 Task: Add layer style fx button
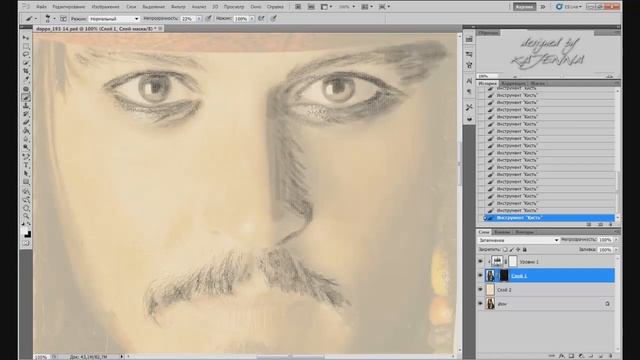pyautogui.click(x=562, y=356)
